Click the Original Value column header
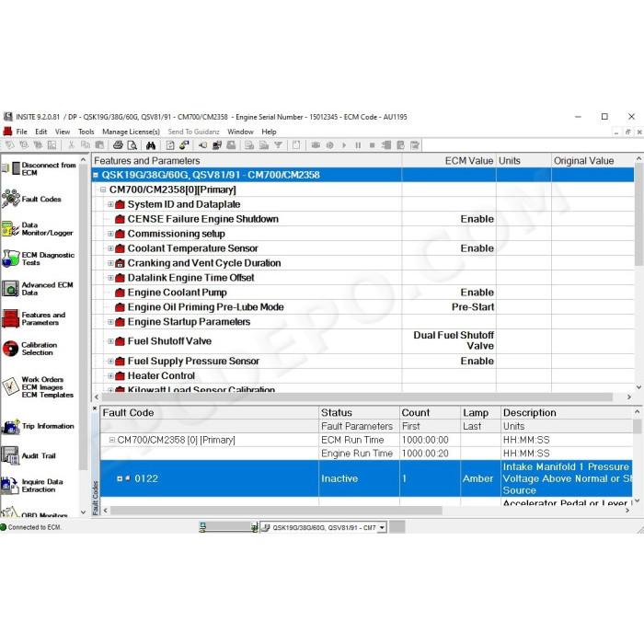This screenshot has height=644, width=644. [592, 161]
